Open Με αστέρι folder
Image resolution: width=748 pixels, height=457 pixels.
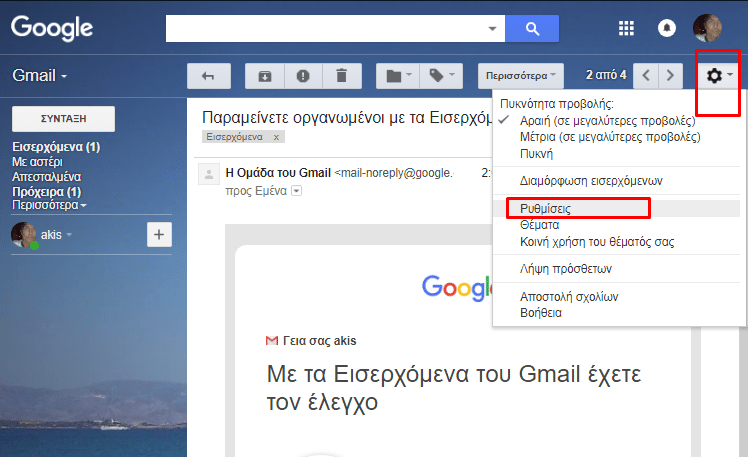click(37, 162)
